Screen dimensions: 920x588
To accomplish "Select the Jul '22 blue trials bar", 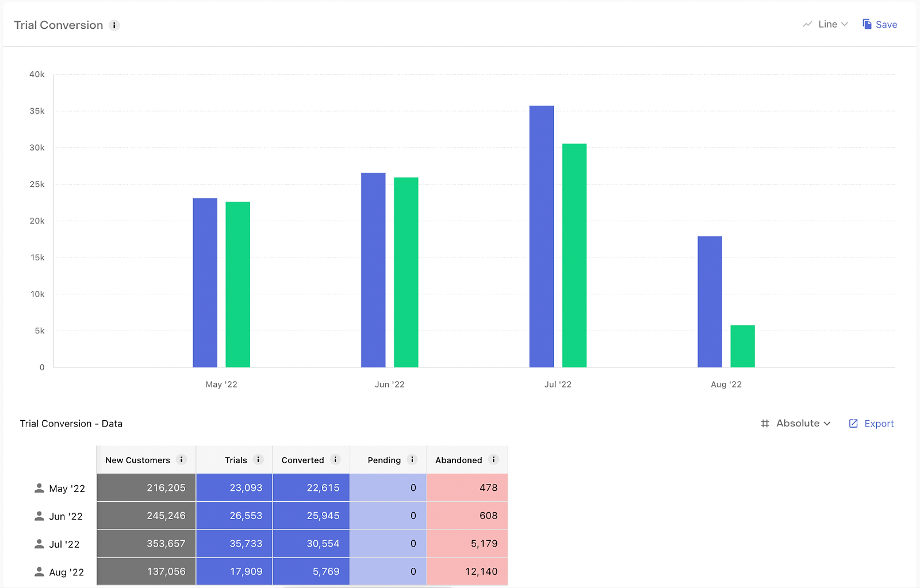I will click(542, 236).
